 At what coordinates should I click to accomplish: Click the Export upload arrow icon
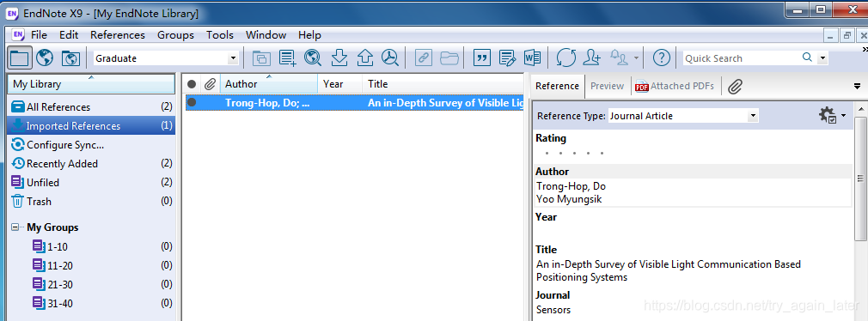click(364, 58)
